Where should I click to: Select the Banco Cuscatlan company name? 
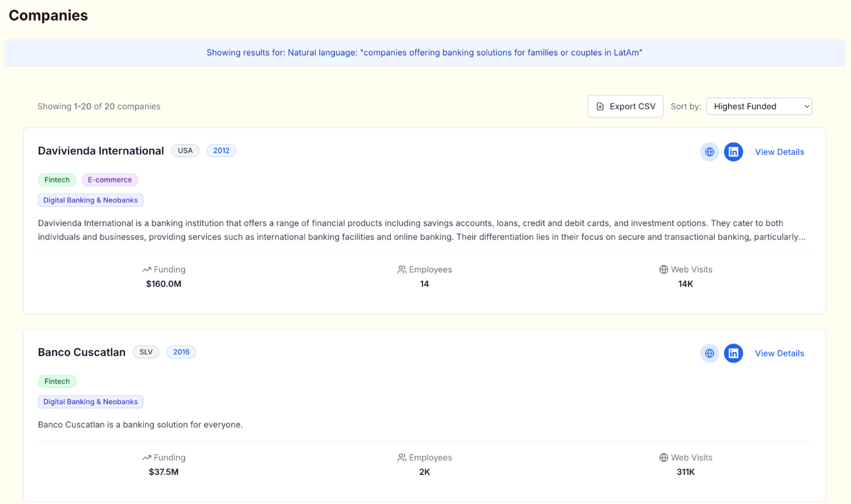[x=82, y=352]
